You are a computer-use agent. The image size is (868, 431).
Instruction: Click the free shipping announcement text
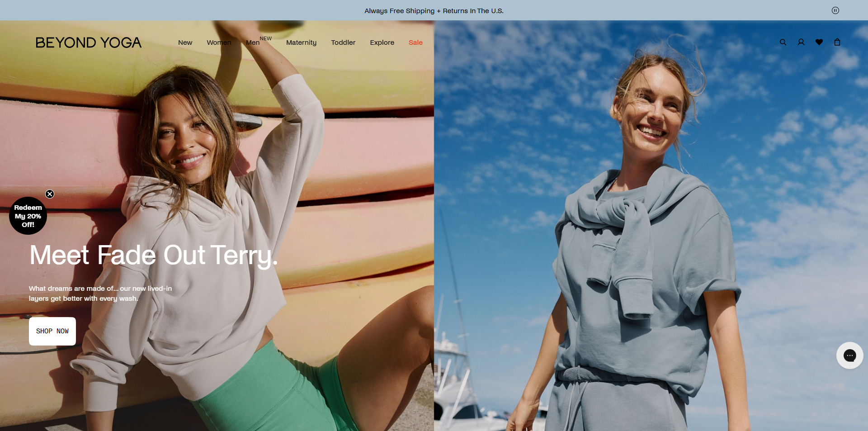(x=434, y=10)
